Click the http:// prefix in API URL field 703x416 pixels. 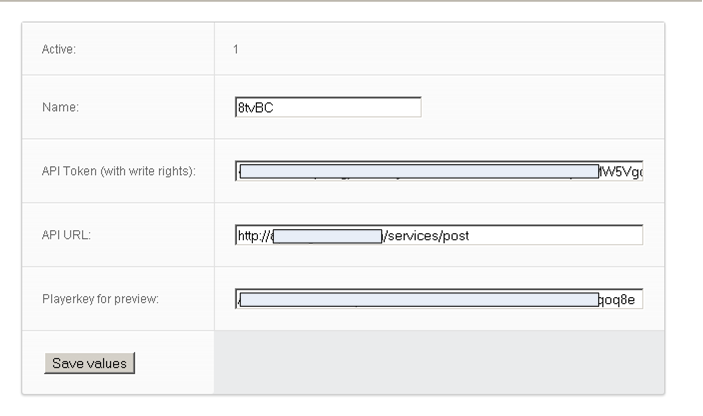(252, 235)
